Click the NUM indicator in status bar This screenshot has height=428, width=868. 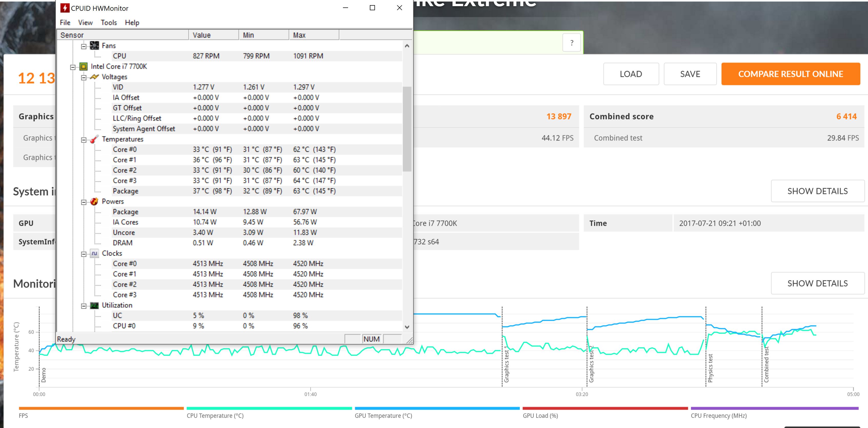click(371, 339)
